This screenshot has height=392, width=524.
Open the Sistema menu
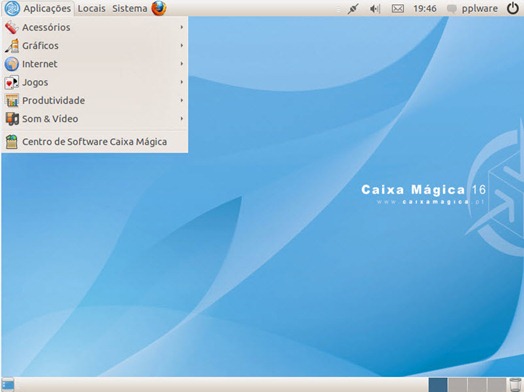(130, 8)
